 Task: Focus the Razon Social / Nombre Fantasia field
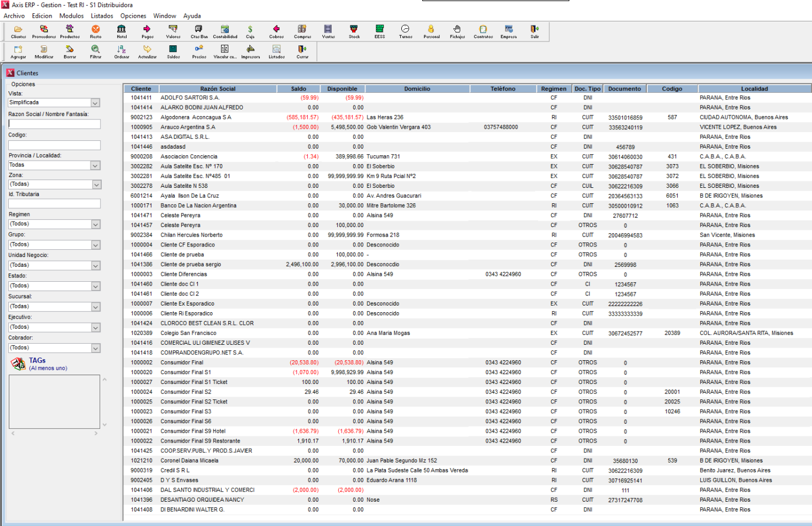pos(54,124)
